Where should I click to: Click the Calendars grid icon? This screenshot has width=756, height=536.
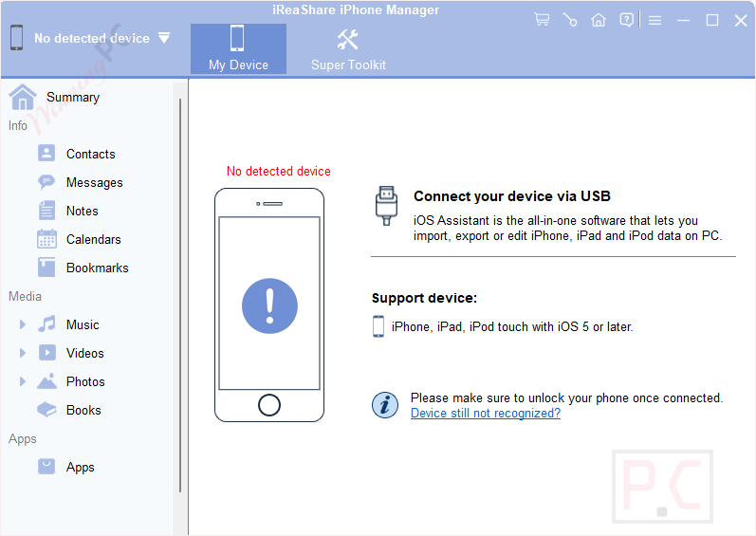pyautogui.click(x=46, y=239)
